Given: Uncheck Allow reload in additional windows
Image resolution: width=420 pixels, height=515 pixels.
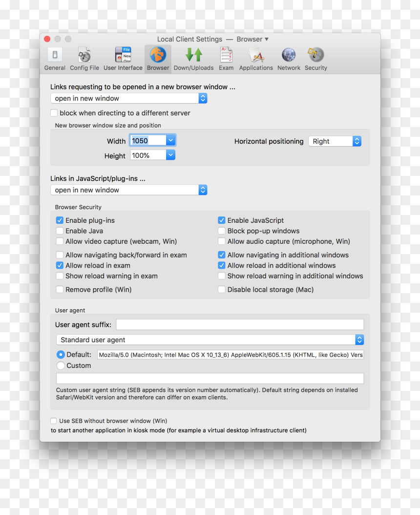Looking at the screenshot, I should 222,265.
